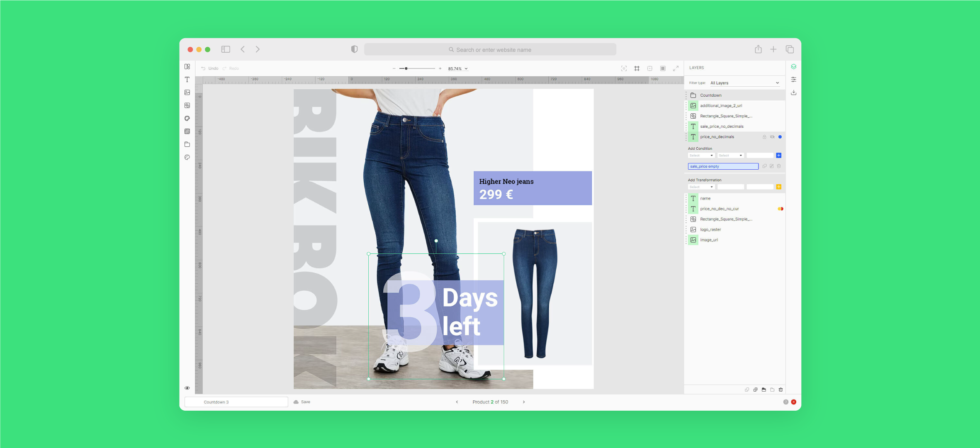Select the Countdown folder layer
The height and width of the screenshot is (448, 980).
pos(711,95)
